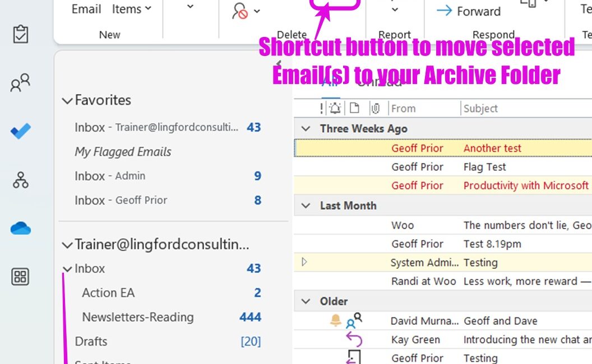Sort by reminder bell column header
Image resolution: width=592 pixels, height=364 pixels.
pyautogui.click(x=335, y=108)
